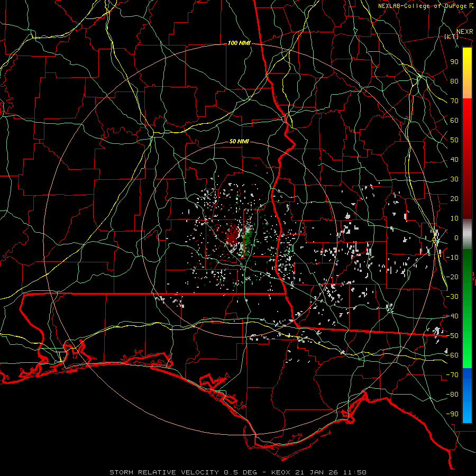Click the NEXR label above color scale
Screen dimensions: 476x476
pyautogui.click(x=465, y=32)
